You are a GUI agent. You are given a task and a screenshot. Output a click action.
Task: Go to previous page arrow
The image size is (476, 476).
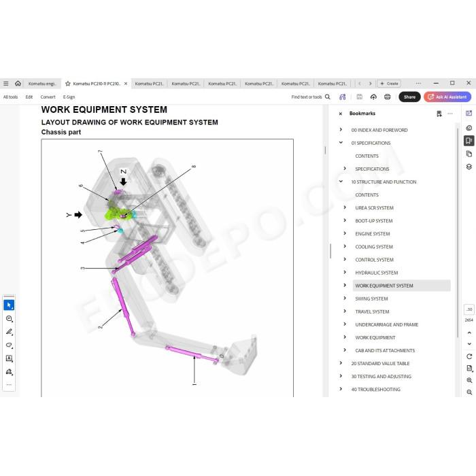(469, 333)
